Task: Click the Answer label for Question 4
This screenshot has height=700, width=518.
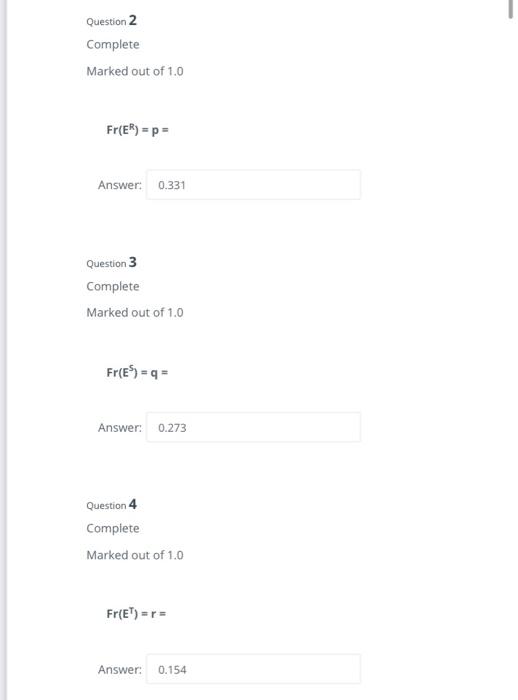Action: (120, 670)
